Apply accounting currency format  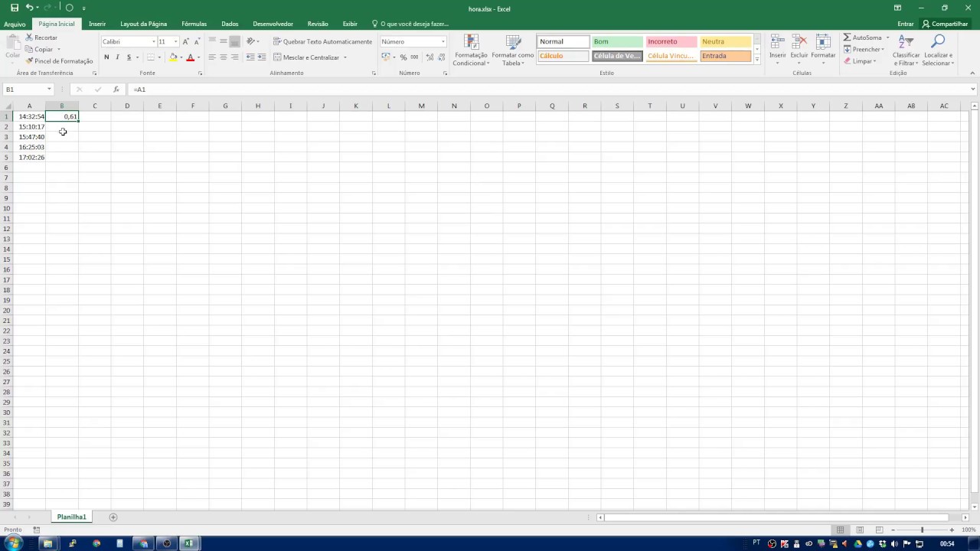coord(386,57)
